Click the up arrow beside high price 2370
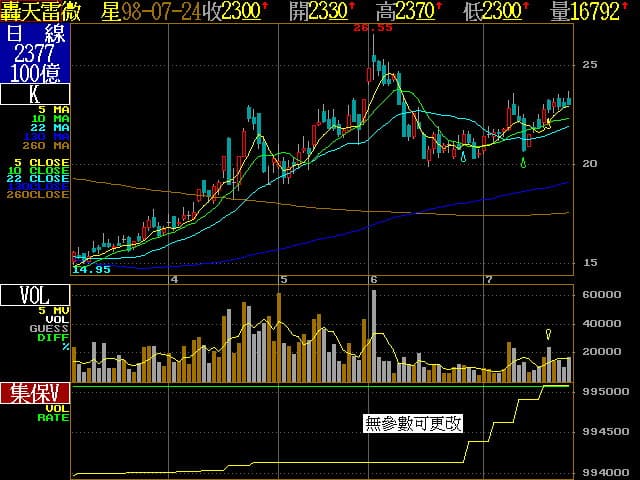640x480 pixels. tap(441, 8)
